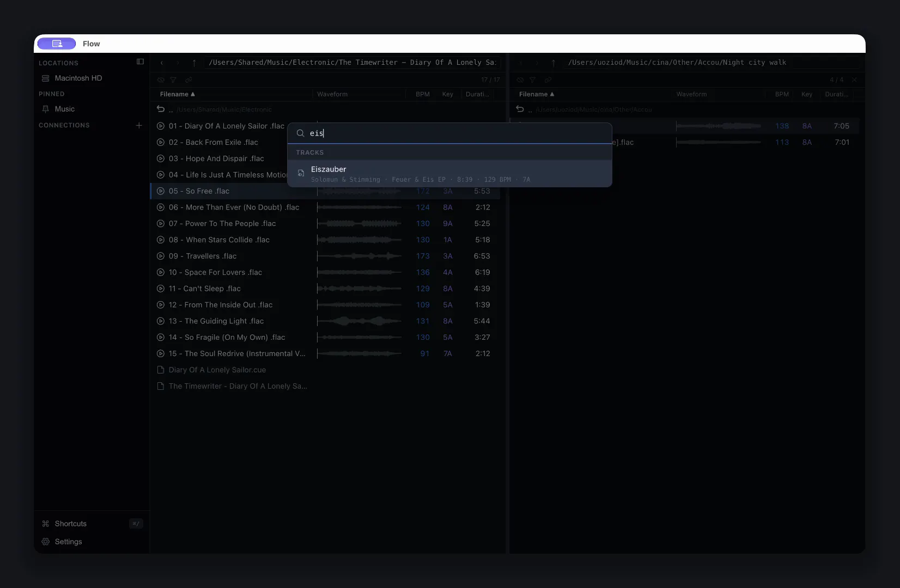Play track 01 - Diary Of A Lonely Sailor
Screen dimensions: 900x588
[x=161, y=126]
